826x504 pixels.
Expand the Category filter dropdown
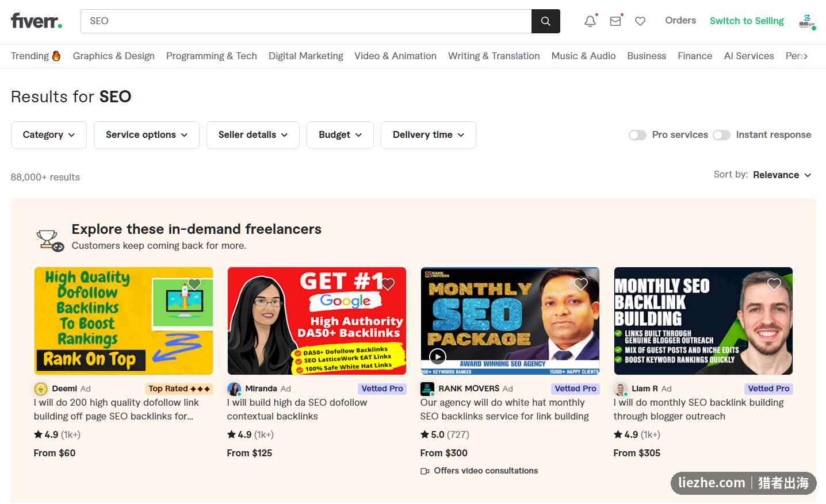click(x=49, y=135)
